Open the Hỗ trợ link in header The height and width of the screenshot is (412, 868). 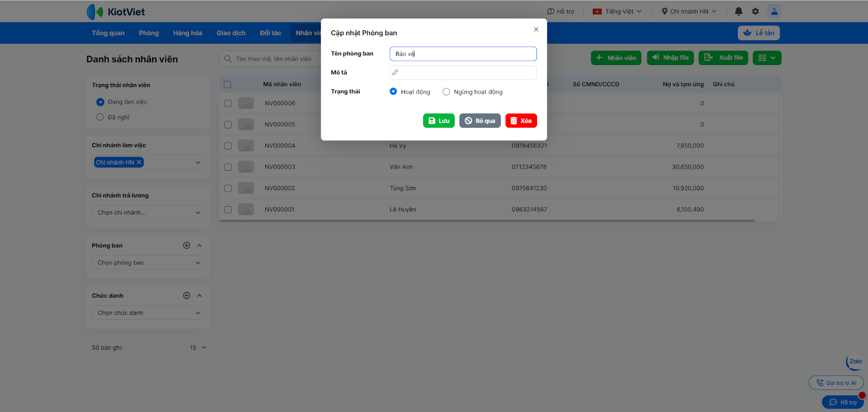[560, 11]
